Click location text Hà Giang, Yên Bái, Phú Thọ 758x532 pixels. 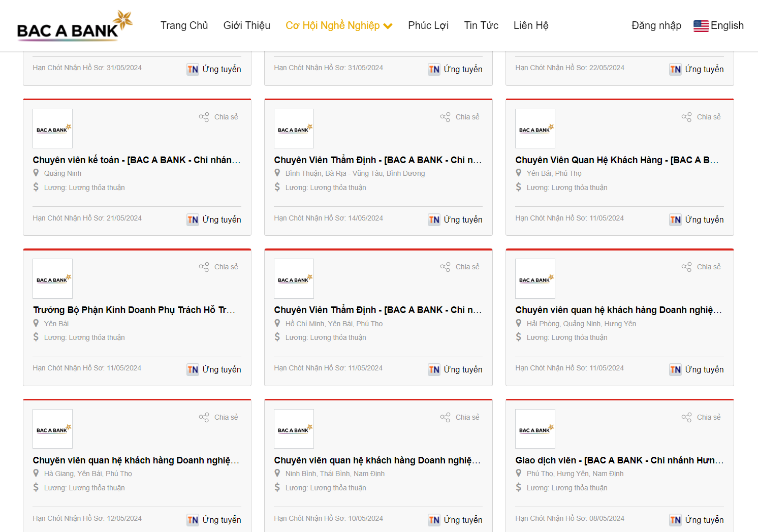click(x=88, y=474)
